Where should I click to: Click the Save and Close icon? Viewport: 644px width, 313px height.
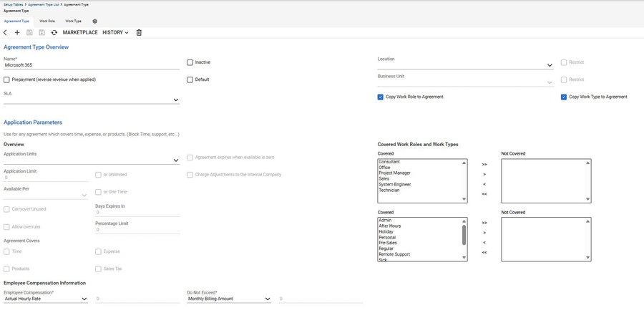(x=42, y=32)
